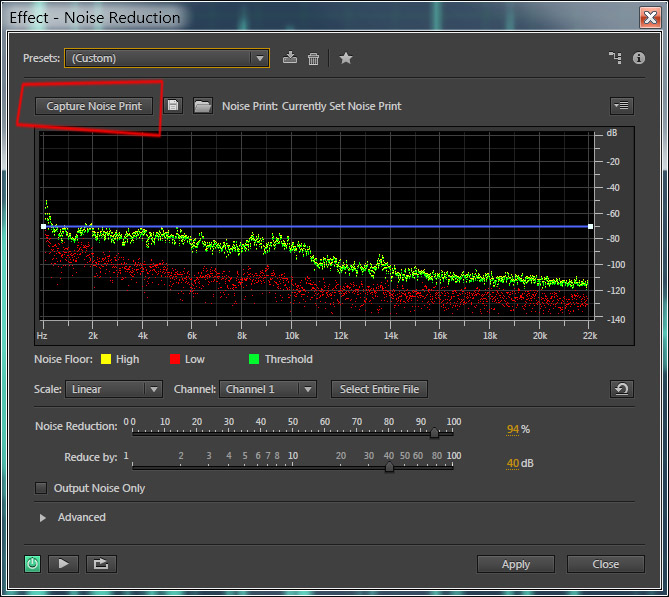669x597 pixels.
Task: Close the Noise Reduction dialog with Close button
Action: coord(605,564)
